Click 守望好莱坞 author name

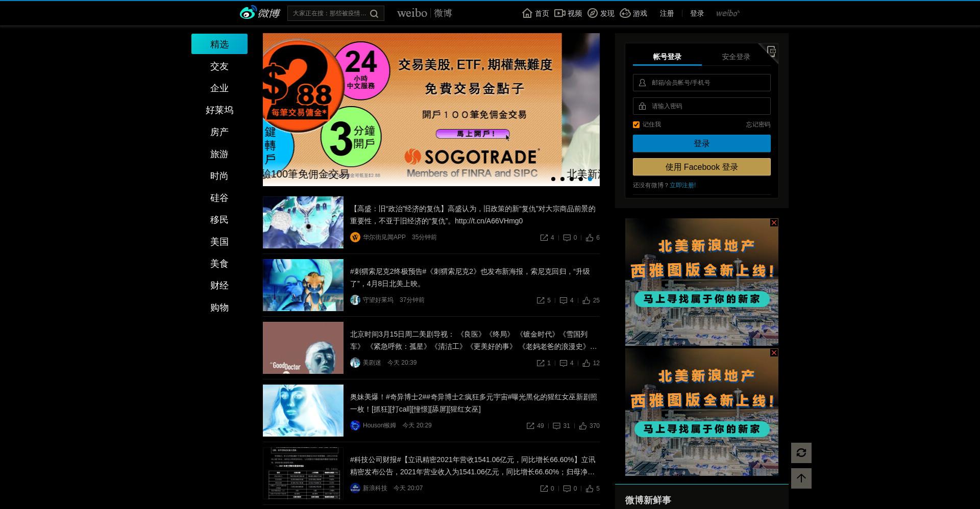pos(378,300)
